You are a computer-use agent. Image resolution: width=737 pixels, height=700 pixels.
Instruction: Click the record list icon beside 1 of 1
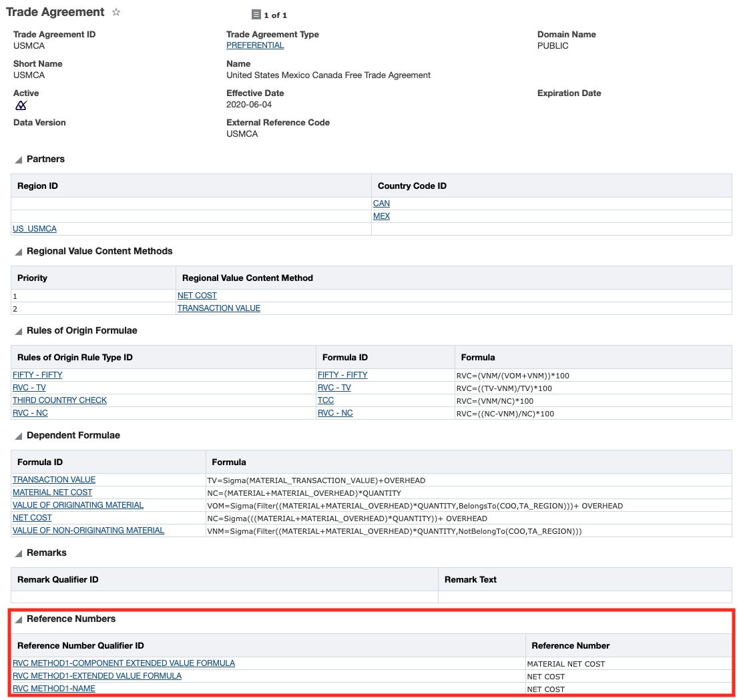point(256,15)
